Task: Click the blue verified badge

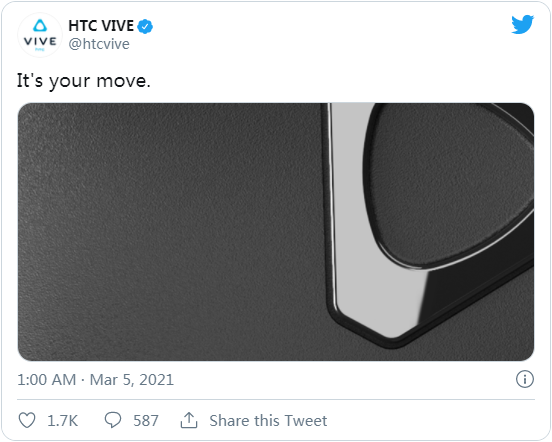Action: click(145, 26)
